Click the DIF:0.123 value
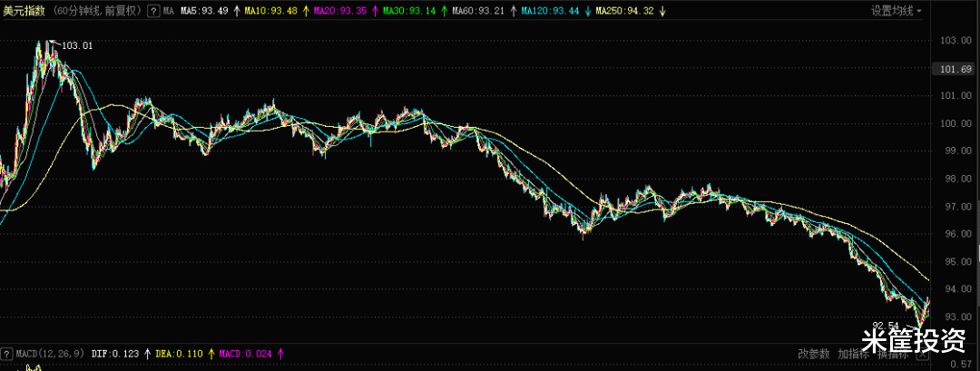The image size is (980, 371). pos(115,354)
